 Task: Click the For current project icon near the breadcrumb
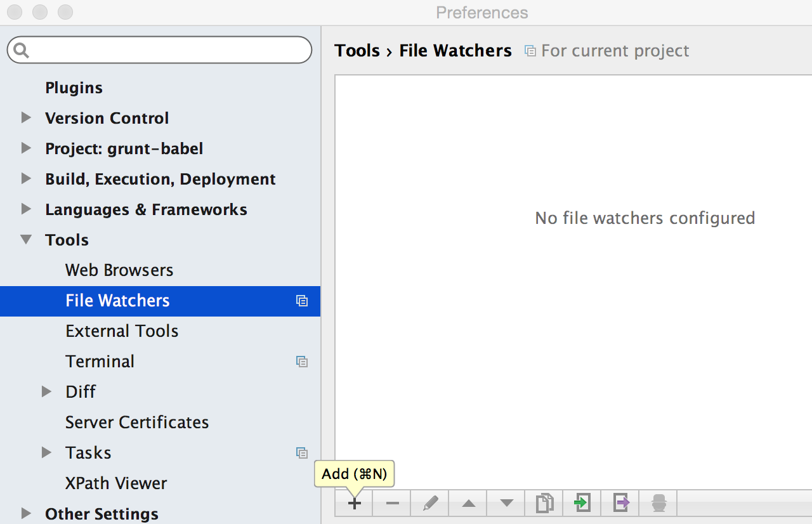tap(530, 51)
